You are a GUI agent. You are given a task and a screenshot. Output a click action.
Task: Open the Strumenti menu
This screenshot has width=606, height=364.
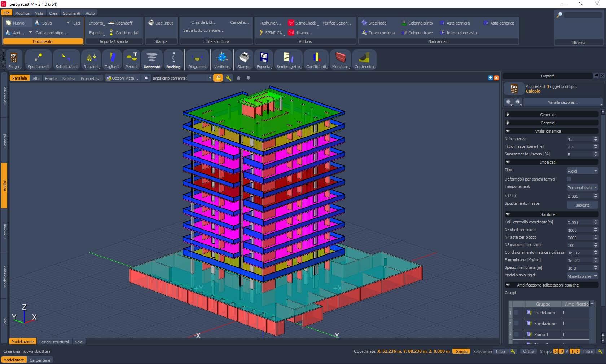point(71,13)
